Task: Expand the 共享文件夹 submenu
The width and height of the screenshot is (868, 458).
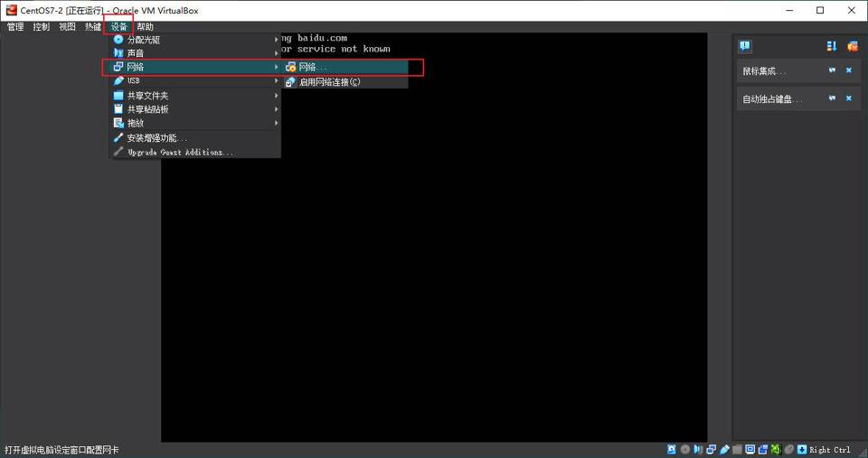Action: [194, 96]
